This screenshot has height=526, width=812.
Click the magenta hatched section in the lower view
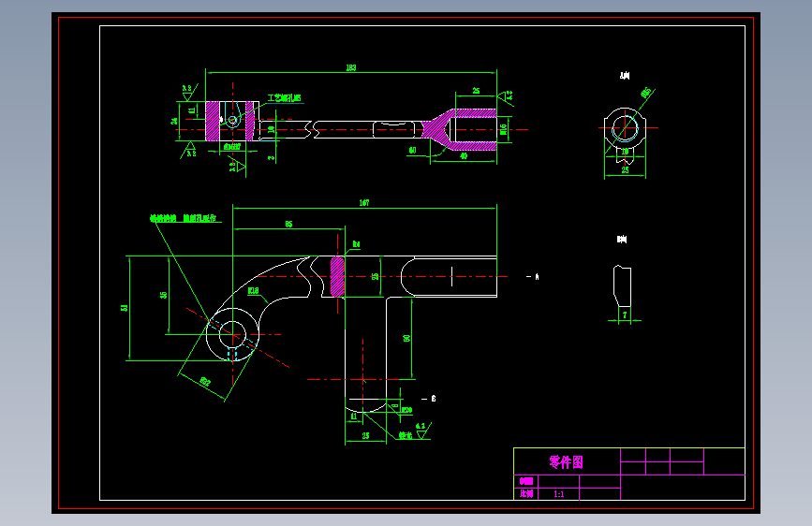(337, 276)
